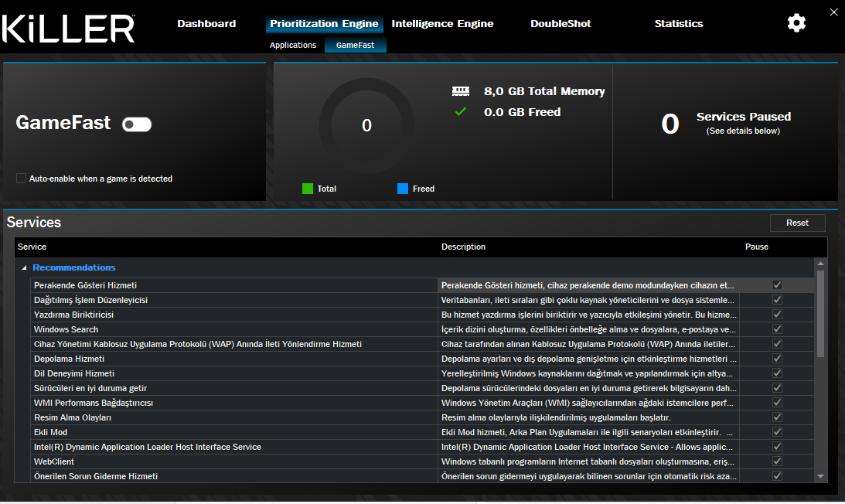845x504 pixels.
Task: Click the Description column header
Action: tap(463, 247)
